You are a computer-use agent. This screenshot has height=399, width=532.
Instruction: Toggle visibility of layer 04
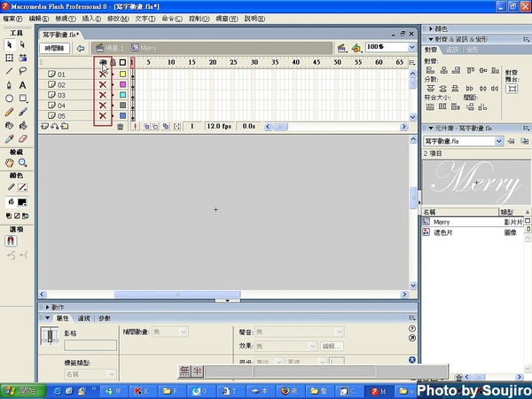103,106
